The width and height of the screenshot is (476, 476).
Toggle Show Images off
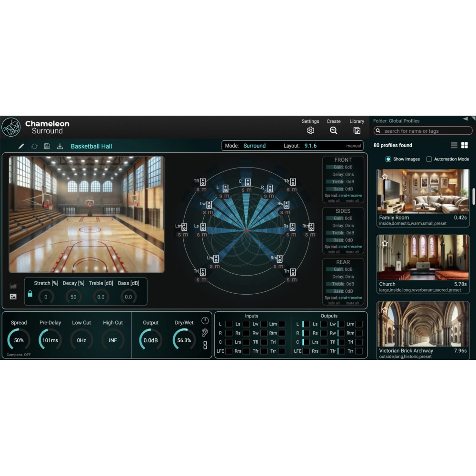389,159
